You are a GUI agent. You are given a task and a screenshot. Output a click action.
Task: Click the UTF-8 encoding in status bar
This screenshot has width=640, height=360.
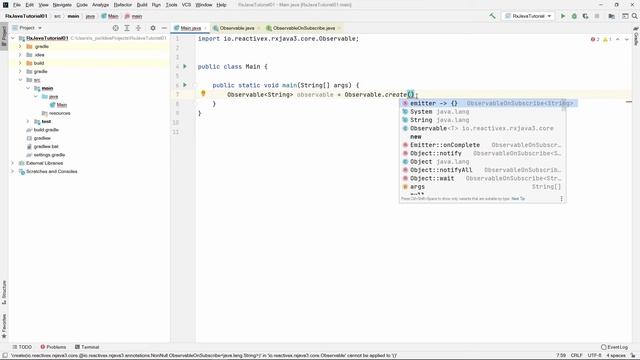[x=594, y=356]
